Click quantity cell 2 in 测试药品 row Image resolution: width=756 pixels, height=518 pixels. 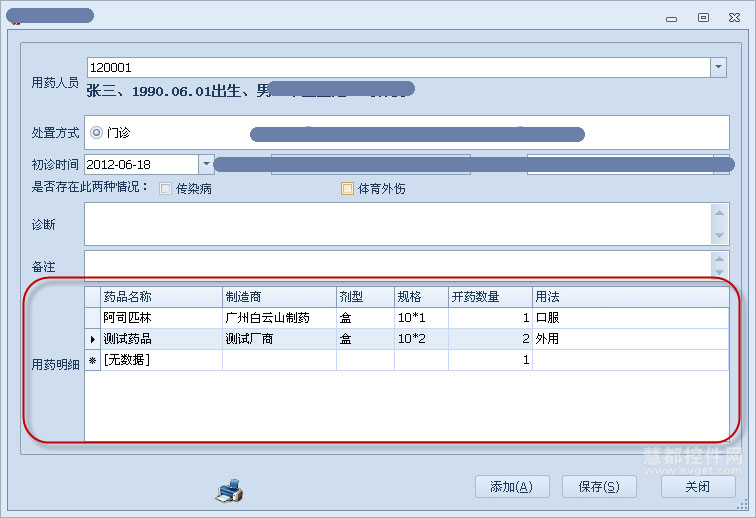pyautogui.click(x=490, y=339)
